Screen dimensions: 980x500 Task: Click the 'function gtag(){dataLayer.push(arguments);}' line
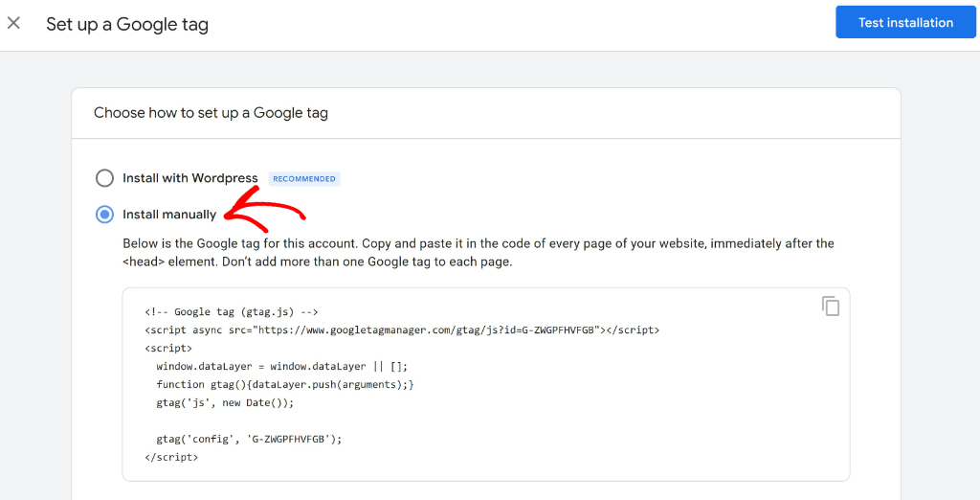285,384
